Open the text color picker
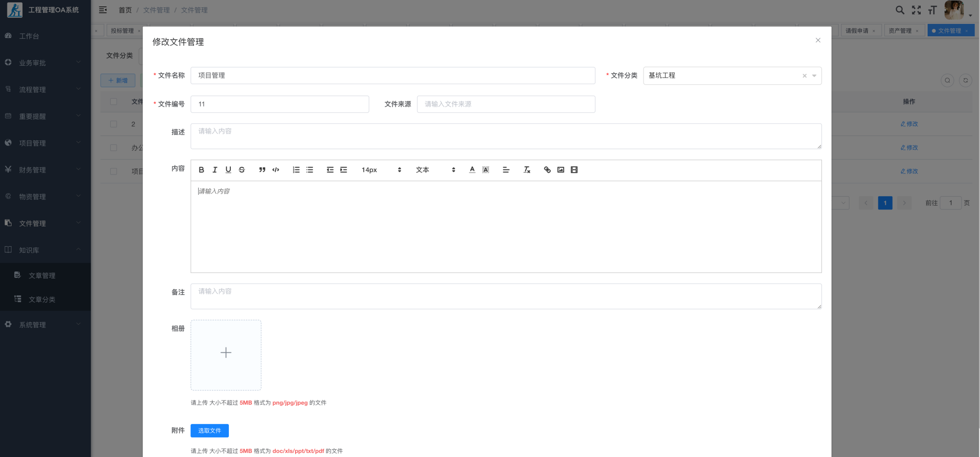Viewport: 980px width, 457px height. pyautogui.click(x=472, y=170)
